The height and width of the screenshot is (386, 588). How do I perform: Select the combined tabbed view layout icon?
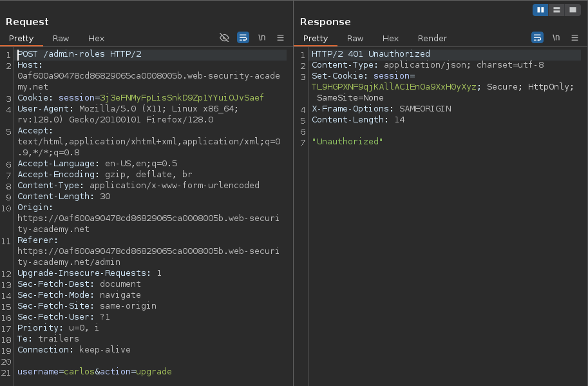[x=571, y=10]
